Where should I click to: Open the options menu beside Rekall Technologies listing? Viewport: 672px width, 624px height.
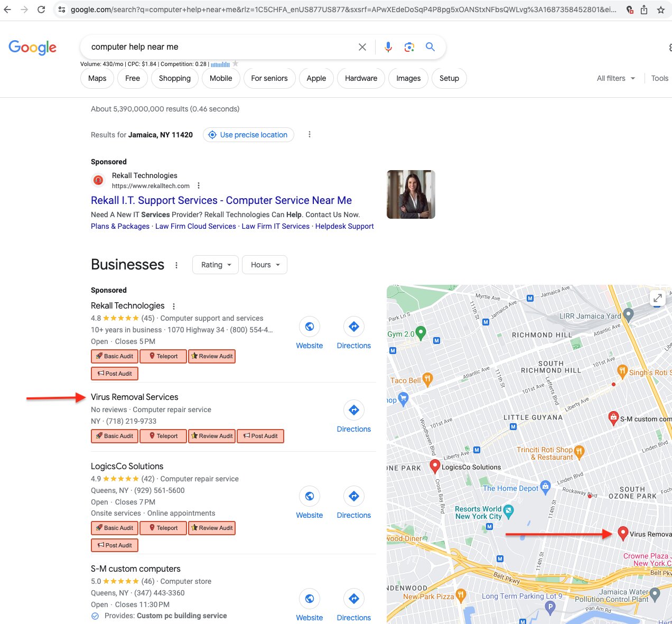[174, 306]
